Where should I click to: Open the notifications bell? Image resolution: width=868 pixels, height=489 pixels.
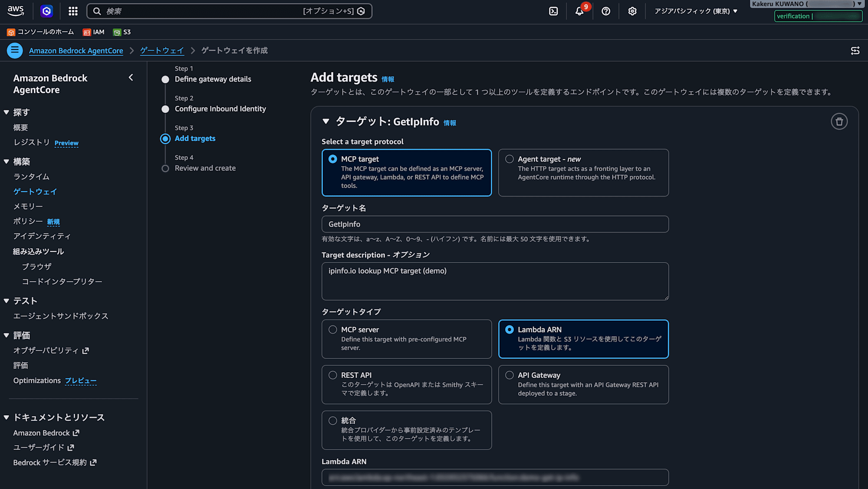click(x=580, y=11)
